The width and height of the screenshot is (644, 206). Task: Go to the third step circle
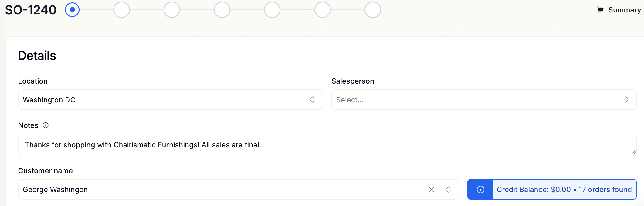(172, 10)
